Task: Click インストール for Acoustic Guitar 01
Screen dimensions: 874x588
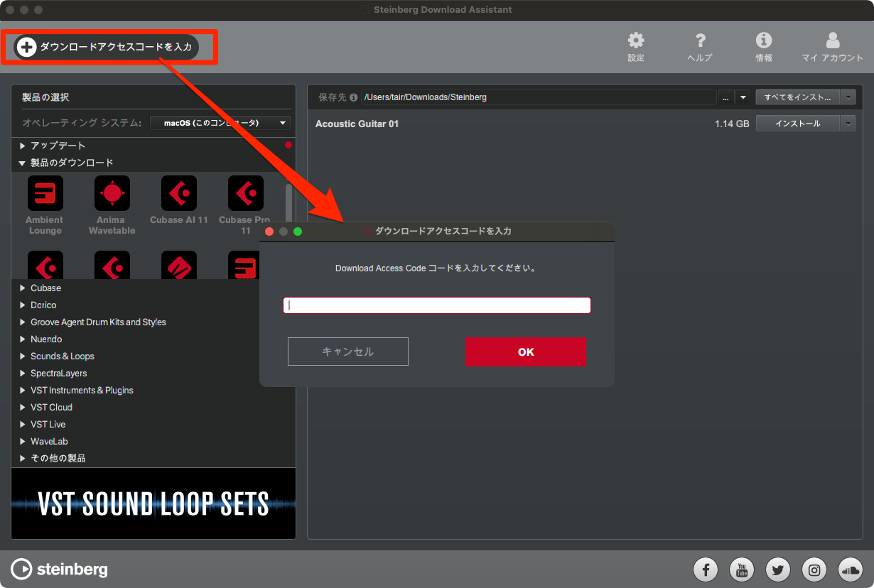Action: (798, 124)
